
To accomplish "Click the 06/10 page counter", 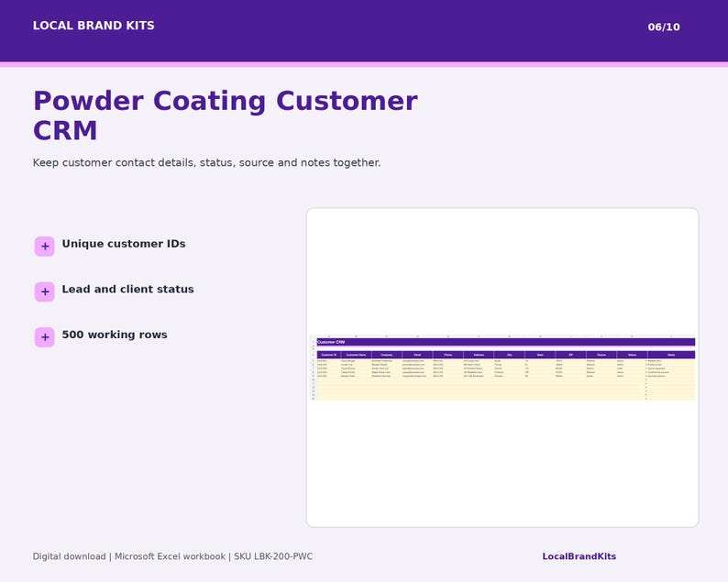I will [664, 27].
